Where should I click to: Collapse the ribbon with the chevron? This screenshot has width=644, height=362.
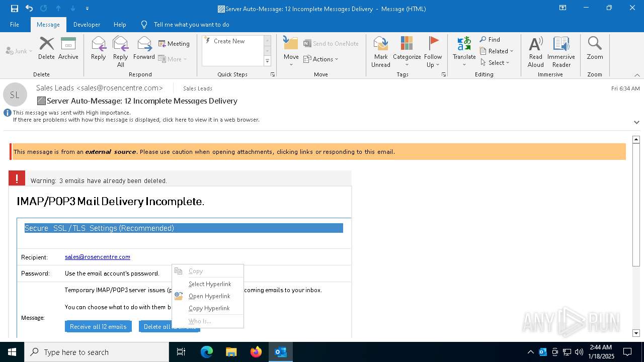click(x=637, y=75)
